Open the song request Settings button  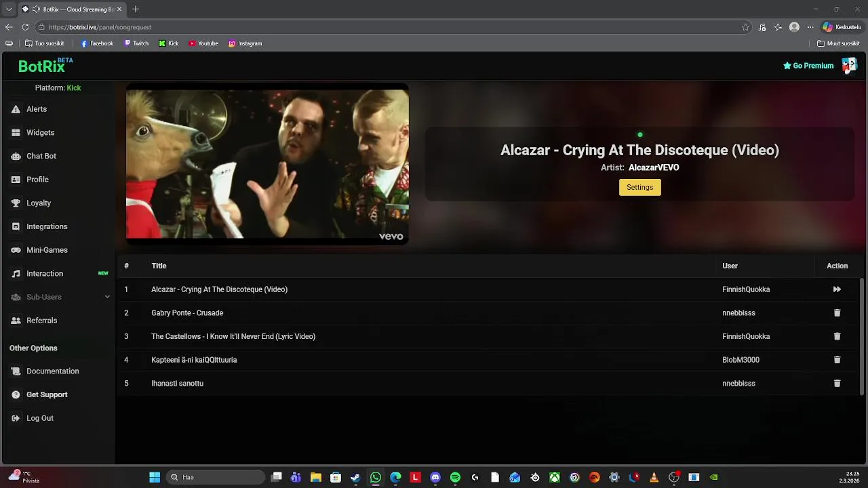coord(639,187)
